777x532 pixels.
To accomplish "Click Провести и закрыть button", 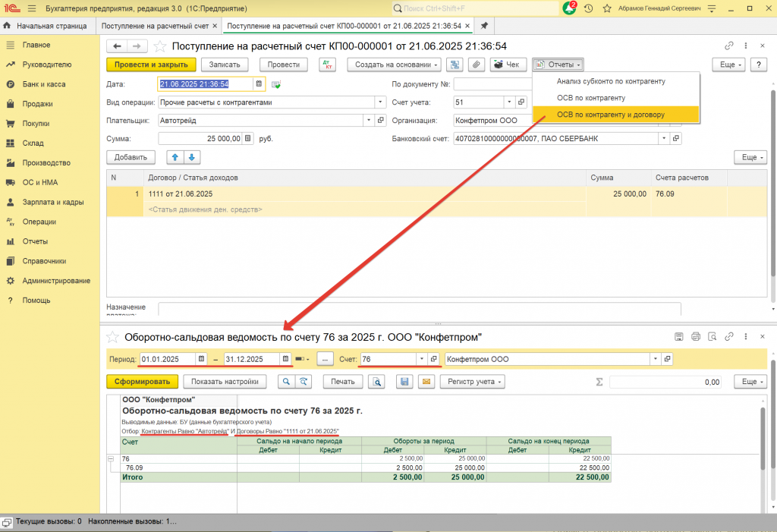I will [151, 65].
